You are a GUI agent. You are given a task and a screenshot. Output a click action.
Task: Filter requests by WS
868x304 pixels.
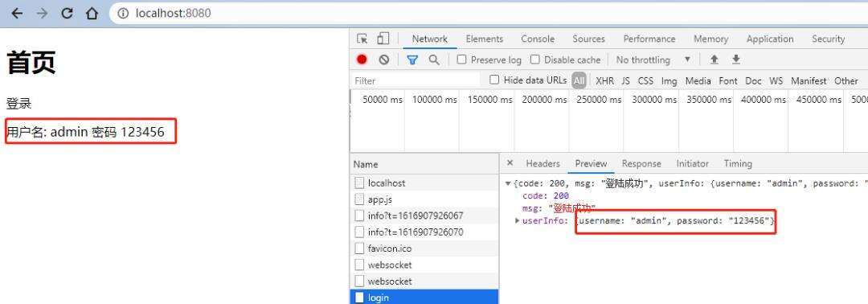pyautogui.click(x=776, y=81)
